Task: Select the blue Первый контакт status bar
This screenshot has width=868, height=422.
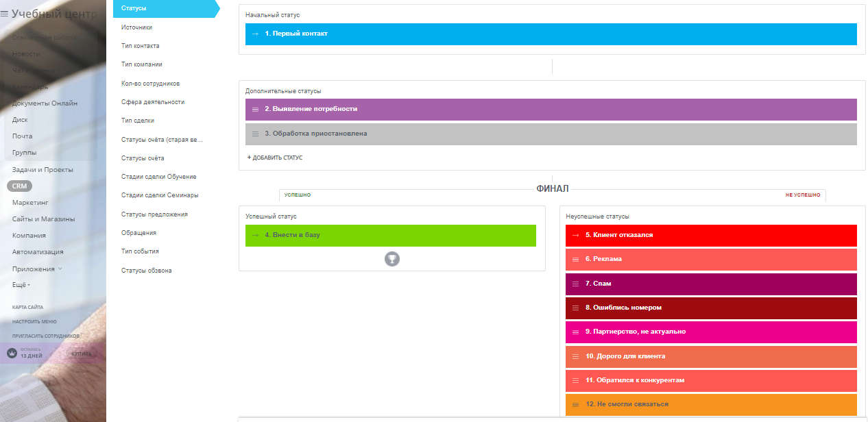Action: tap(551, 34)
